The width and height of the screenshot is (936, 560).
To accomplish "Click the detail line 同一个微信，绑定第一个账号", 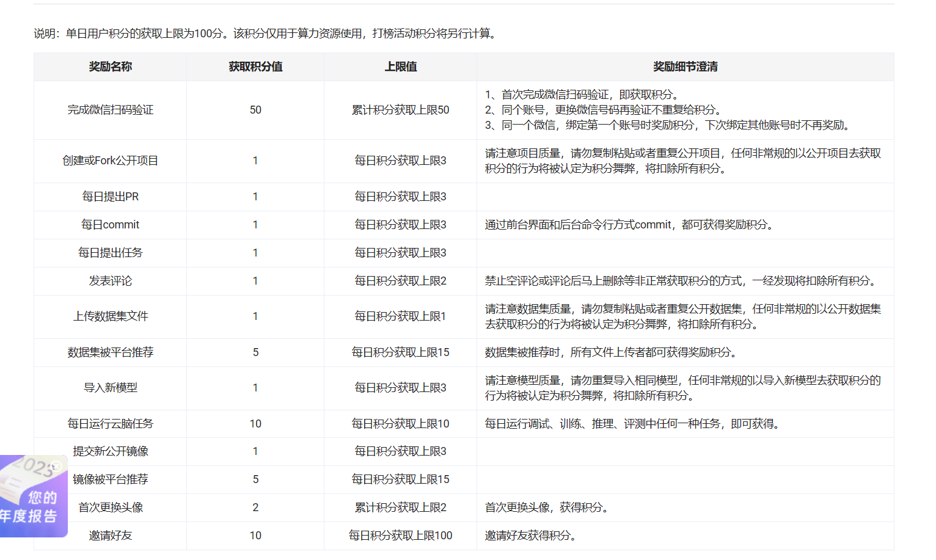I will pos(669,125).
